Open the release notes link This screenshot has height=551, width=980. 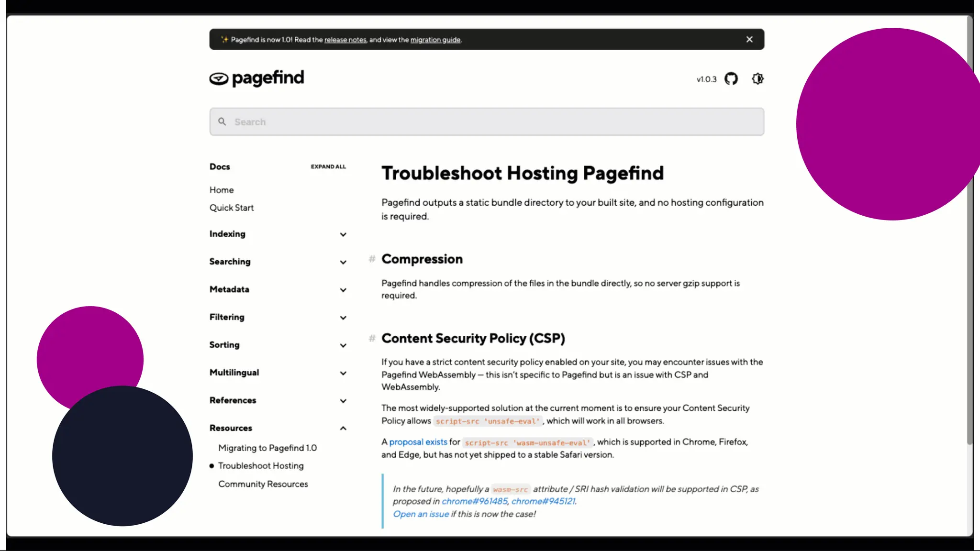345,40
